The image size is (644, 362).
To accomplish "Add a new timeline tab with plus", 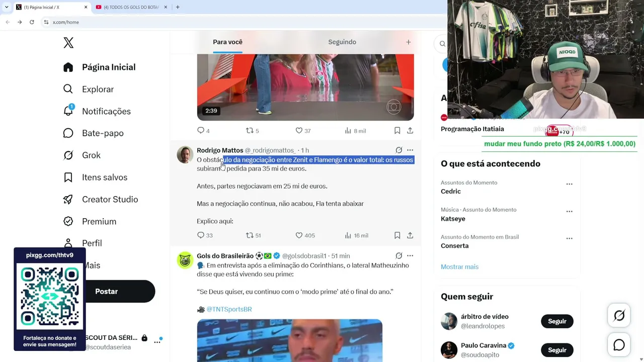I will [x=409, y=42].
